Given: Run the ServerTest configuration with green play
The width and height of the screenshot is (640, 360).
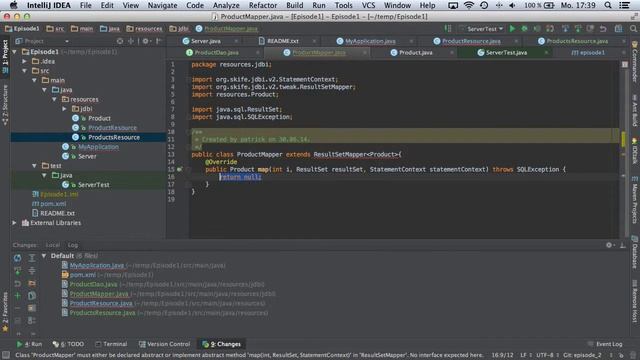Looking at the screenshot, I should coord(512,29).
